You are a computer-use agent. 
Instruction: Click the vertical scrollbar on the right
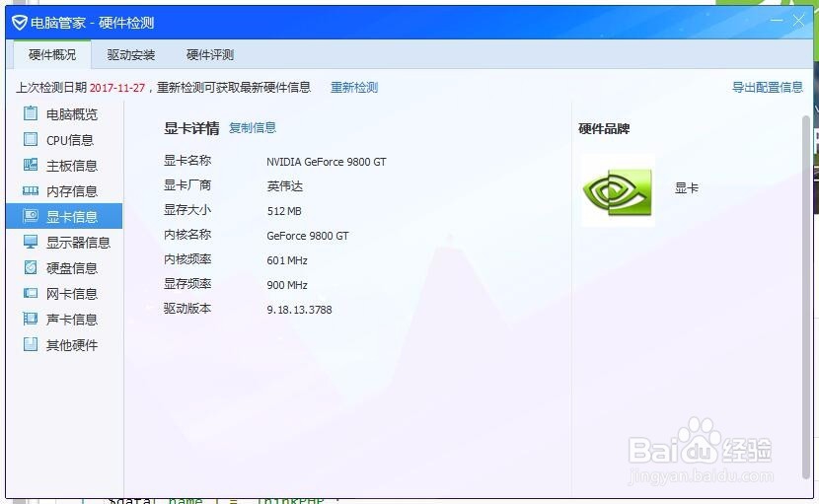(806, 297)
